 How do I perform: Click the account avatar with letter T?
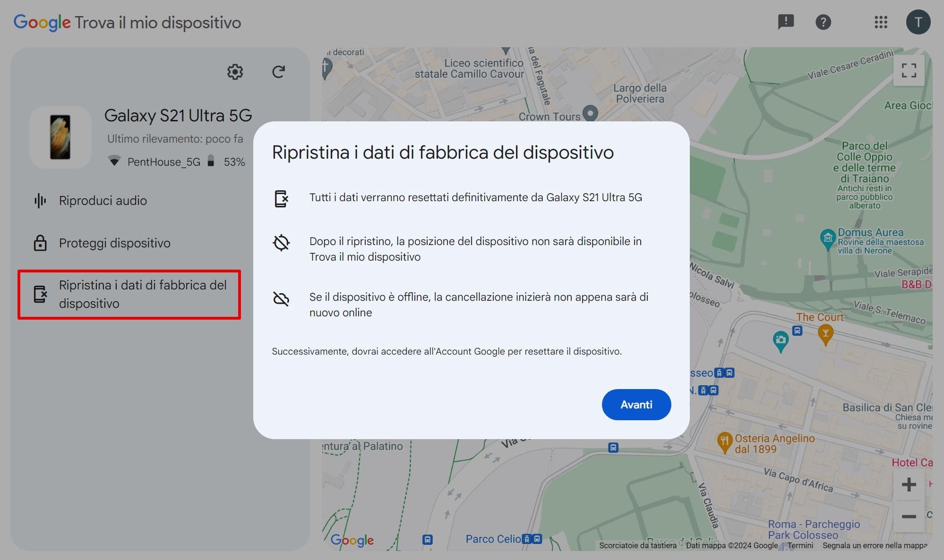pyautogui.click(x=918, y=22)
